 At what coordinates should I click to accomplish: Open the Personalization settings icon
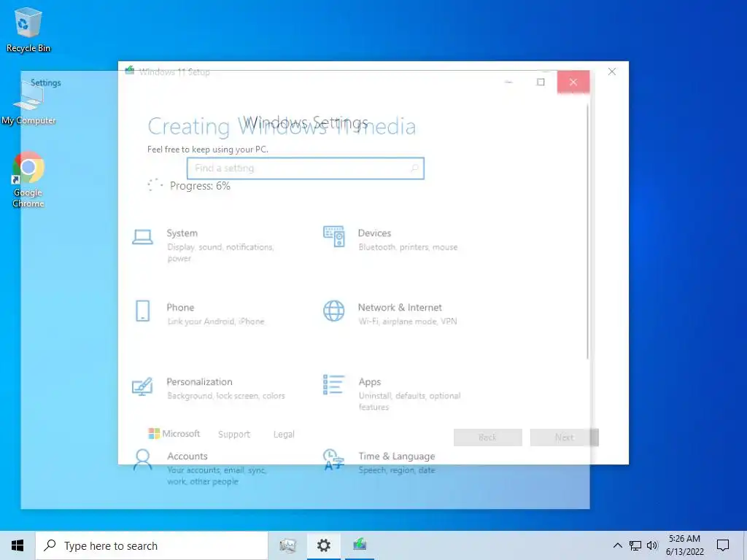point(142,386)
